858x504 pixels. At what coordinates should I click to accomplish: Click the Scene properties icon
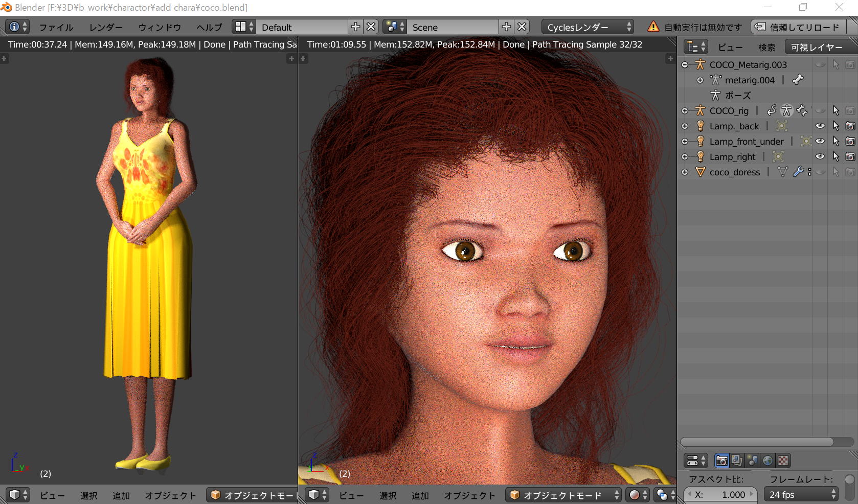[x=752, y=461]
